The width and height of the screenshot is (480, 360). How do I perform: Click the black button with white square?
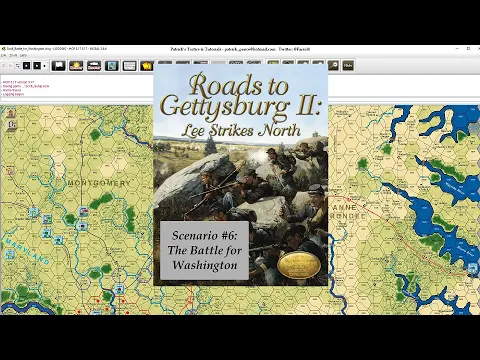27,66
